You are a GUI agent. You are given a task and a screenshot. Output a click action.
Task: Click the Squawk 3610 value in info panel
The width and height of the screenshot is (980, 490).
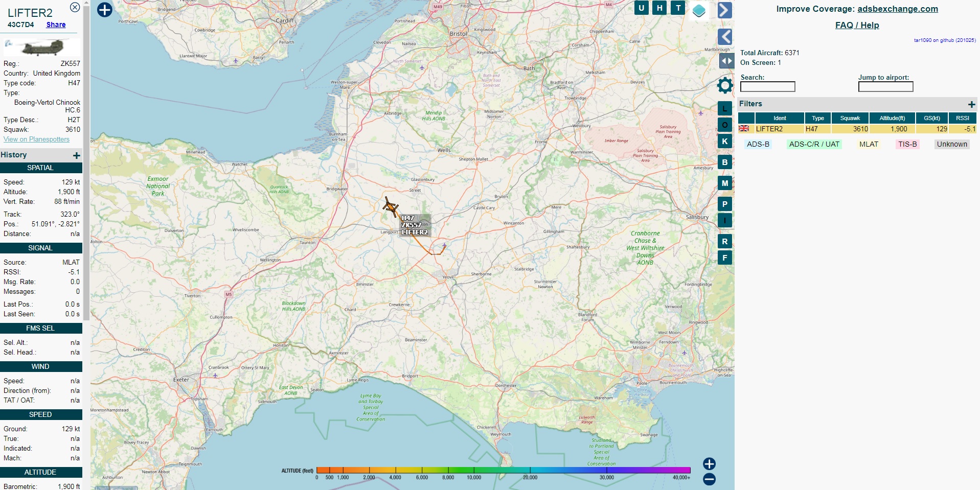73,129
